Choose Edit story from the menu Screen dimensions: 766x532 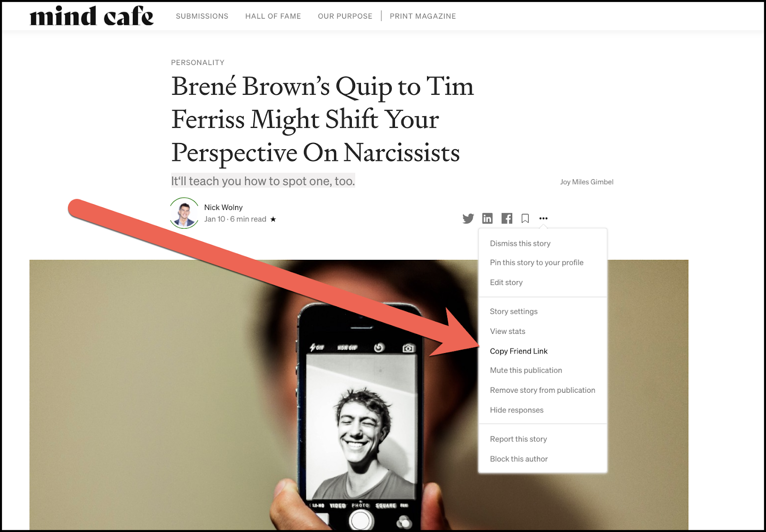pyautogui.click(x=506, y=282)
